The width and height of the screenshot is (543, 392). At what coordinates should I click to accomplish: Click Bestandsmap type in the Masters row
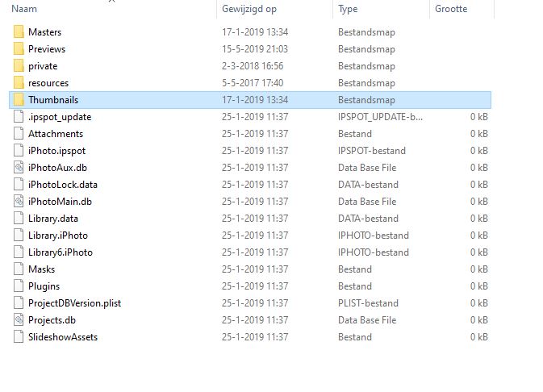(367, 32)
